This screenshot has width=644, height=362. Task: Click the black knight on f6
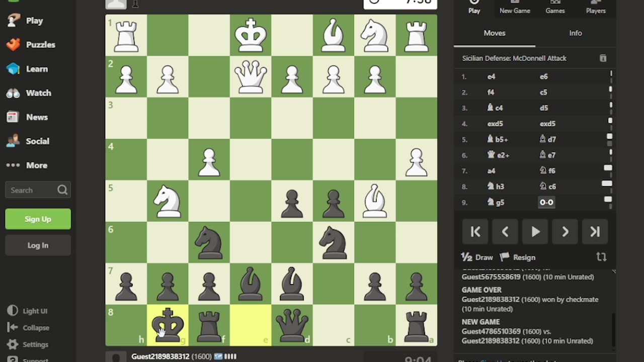tap(209, 242)
